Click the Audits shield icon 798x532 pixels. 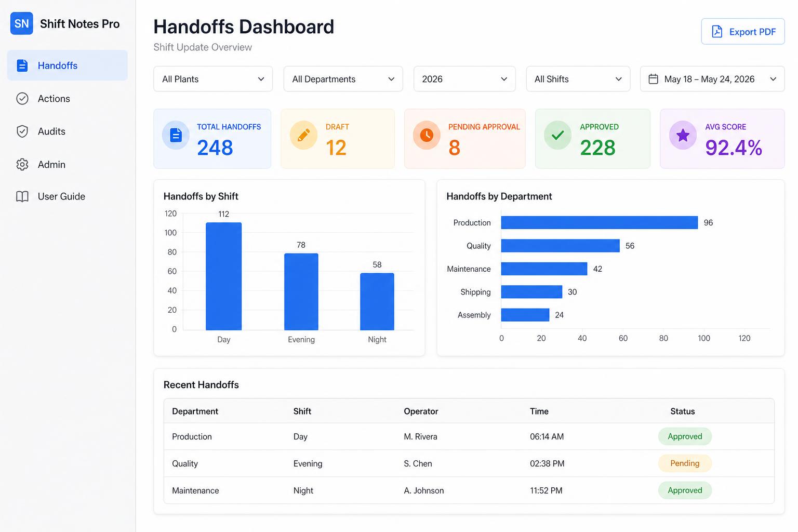click(x=22, y=131)
